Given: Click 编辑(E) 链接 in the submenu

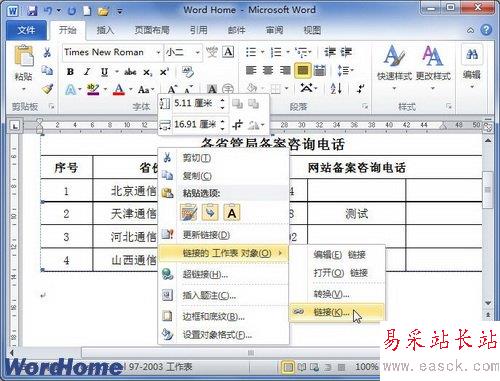Looking at the screenshot, I should coord(337,255).
